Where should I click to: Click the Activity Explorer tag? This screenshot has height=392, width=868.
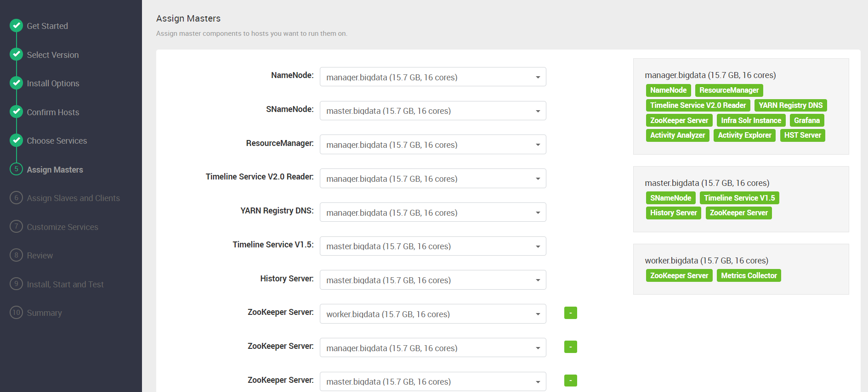tap(744, 135)
